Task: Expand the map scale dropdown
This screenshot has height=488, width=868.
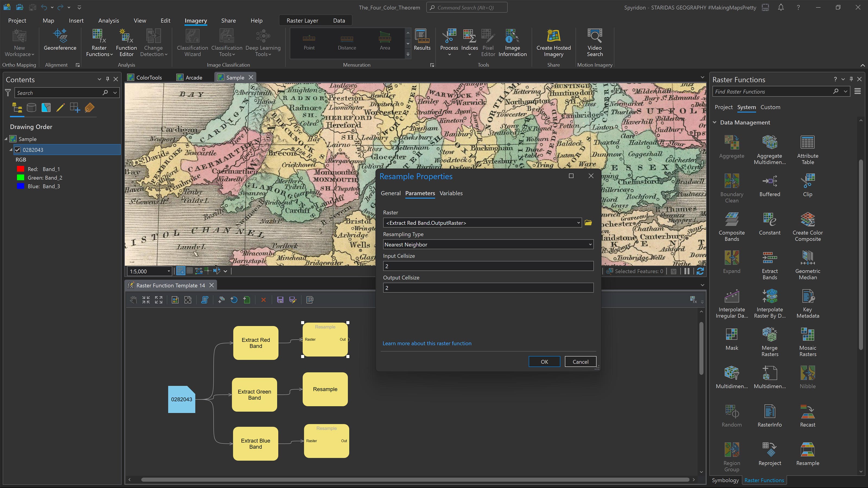Action: (168, 271)
